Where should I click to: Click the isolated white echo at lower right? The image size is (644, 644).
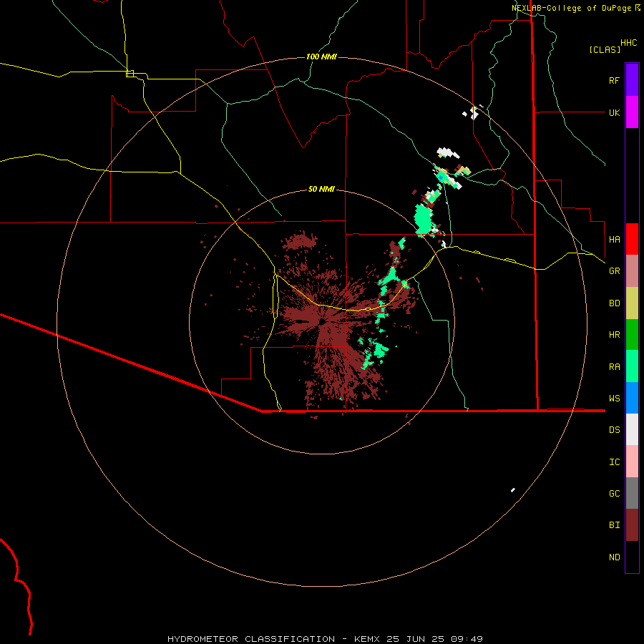513,489
